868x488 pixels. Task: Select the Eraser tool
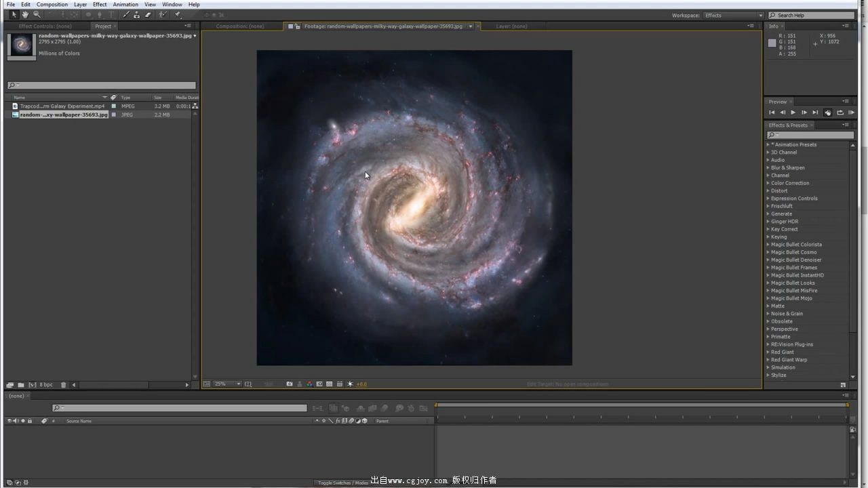(148, 14)
